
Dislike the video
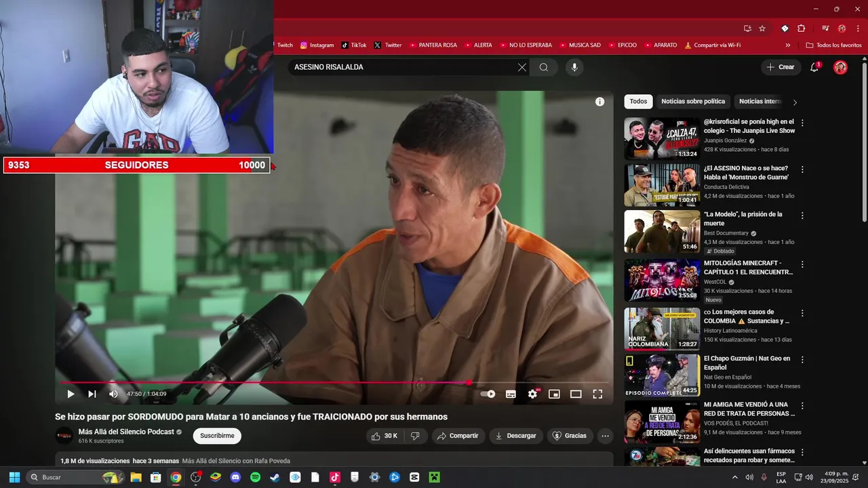click(415, 436)
